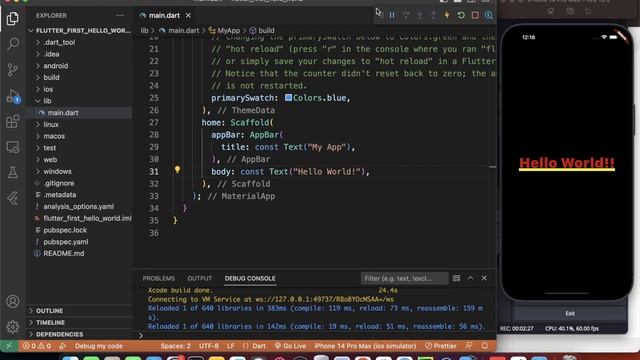640x360 pixels.
Task: Expand the android folder
Action: pos(56,66)
